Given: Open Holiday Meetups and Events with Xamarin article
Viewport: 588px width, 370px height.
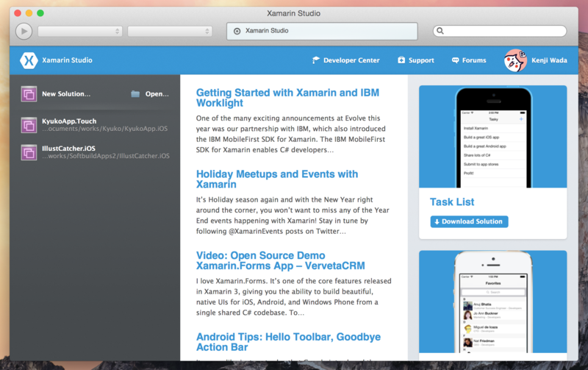Looking at the screenshot, I should [277, 179].
